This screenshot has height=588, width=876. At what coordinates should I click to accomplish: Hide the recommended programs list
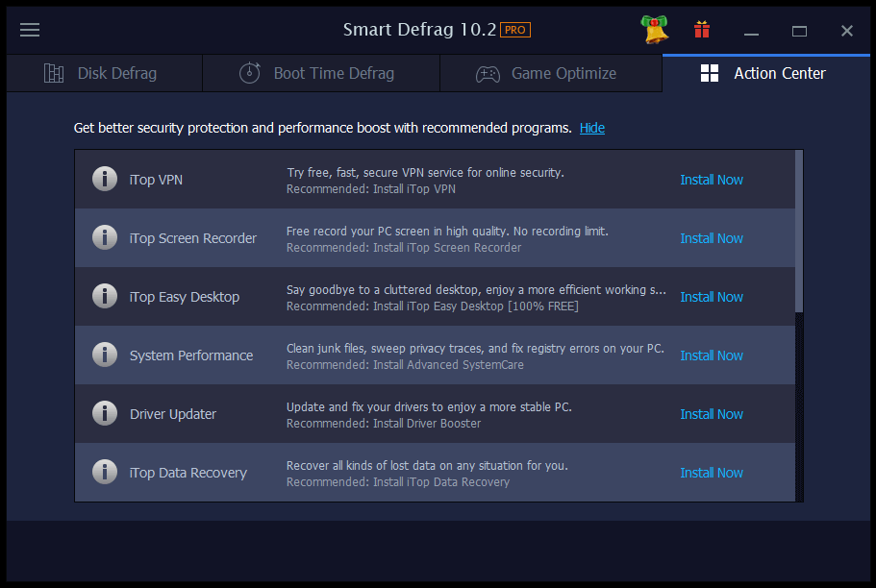pyautogui.click(x=592, y=128)
